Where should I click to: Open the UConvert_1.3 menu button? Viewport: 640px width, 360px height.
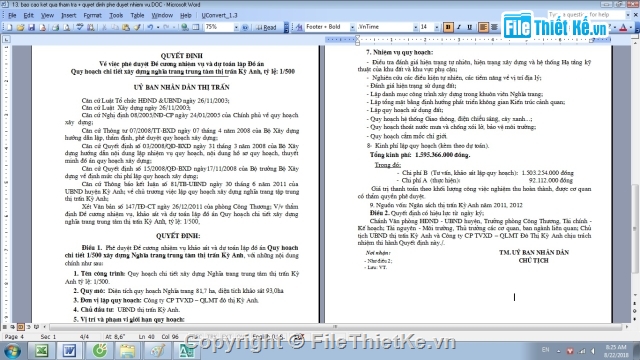coord(219,15)
